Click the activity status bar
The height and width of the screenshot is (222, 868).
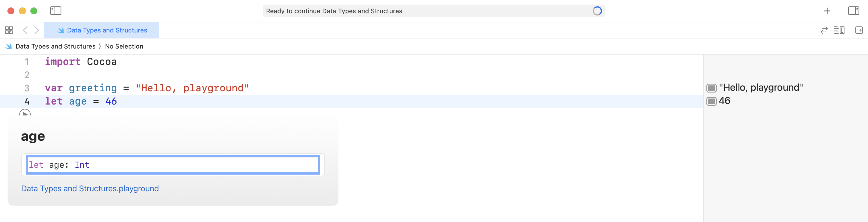pyautogui.click(x=428, y=11)
